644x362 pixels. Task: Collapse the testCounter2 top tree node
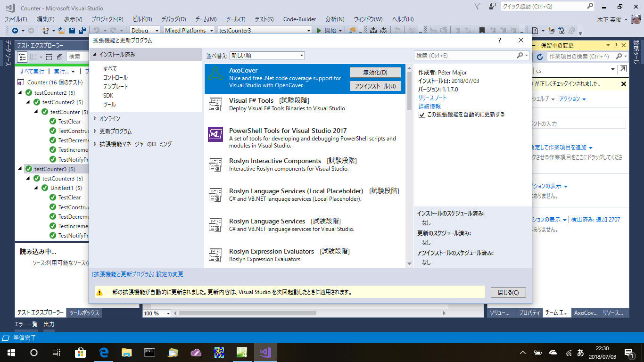pyautogui.click(x=20, y=93)
